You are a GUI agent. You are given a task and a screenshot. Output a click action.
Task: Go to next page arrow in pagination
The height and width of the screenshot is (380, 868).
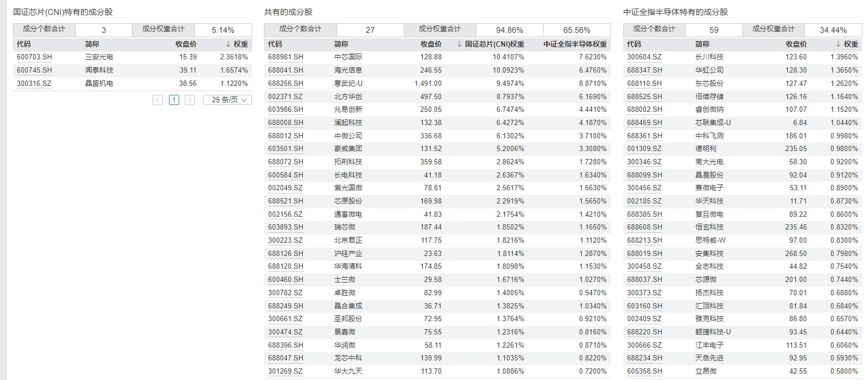(190, 100)
